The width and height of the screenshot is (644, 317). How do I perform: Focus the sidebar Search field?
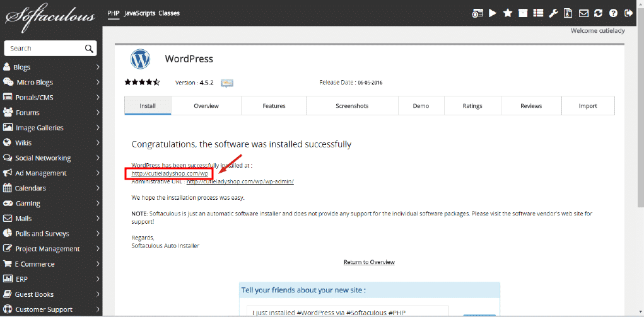point(50,49)
